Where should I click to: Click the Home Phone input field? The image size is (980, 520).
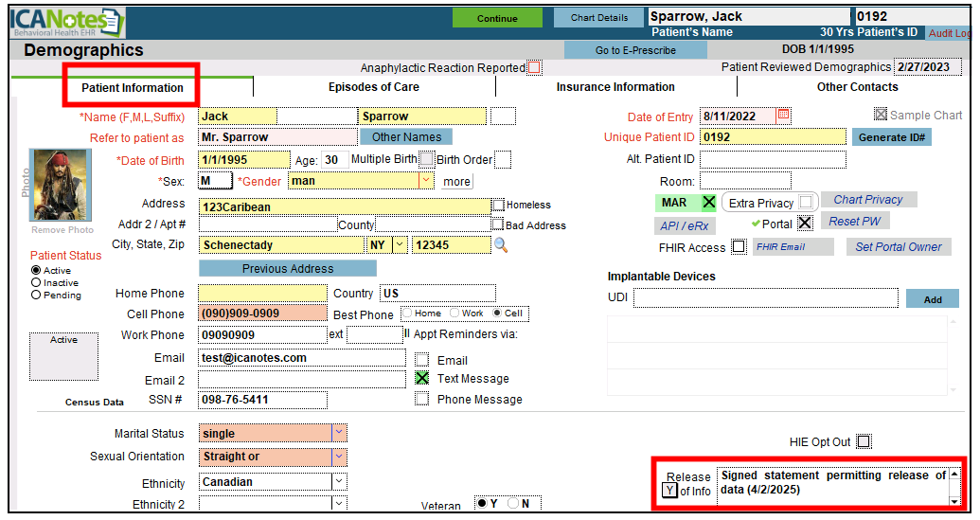261,293
